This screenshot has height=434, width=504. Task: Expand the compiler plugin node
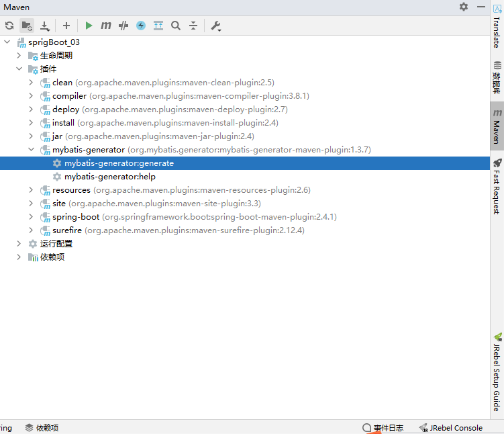31,96
